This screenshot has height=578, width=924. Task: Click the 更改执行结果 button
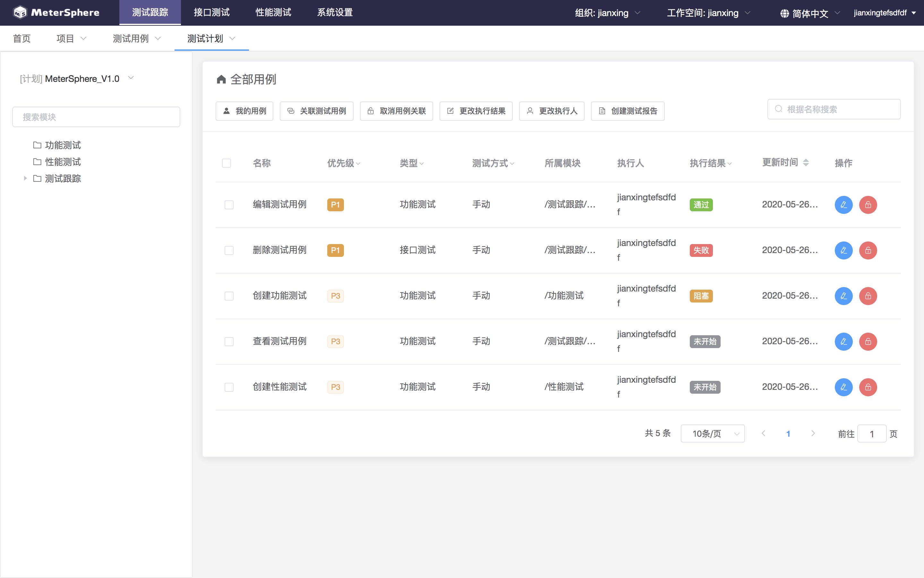pyautogui.click(x=476, y=111)
